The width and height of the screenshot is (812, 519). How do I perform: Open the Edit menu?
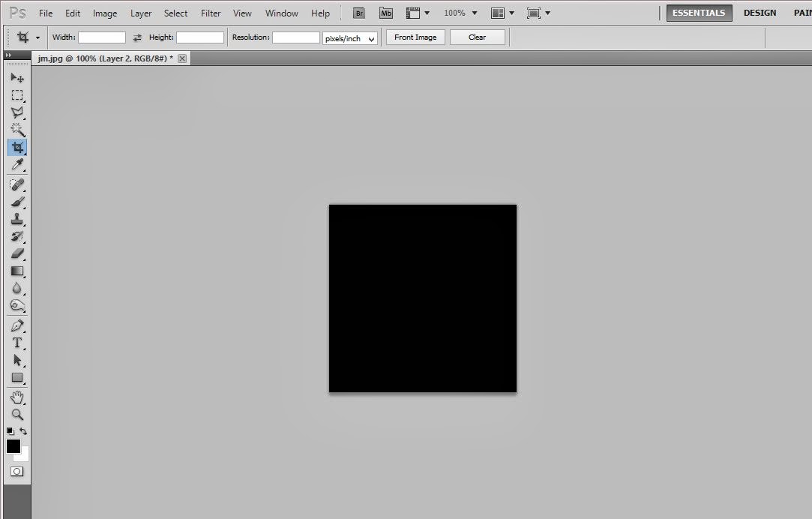click(x=73, y=13)
